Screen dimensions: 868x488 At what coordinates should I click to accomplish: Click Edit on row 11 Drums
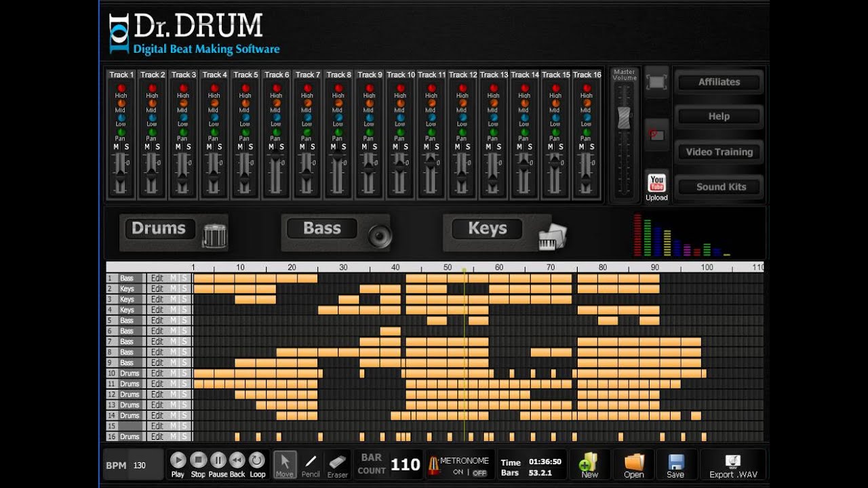point(157,384)
